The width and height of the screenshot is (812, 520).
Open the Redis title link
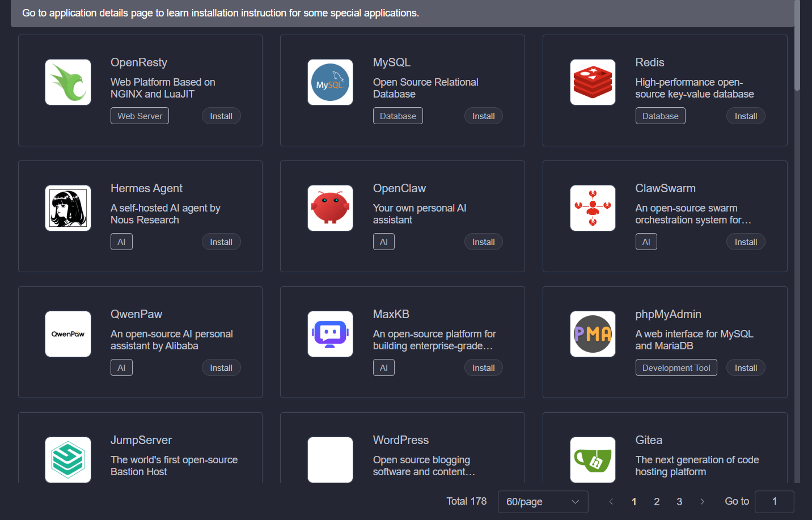point(650,62)
